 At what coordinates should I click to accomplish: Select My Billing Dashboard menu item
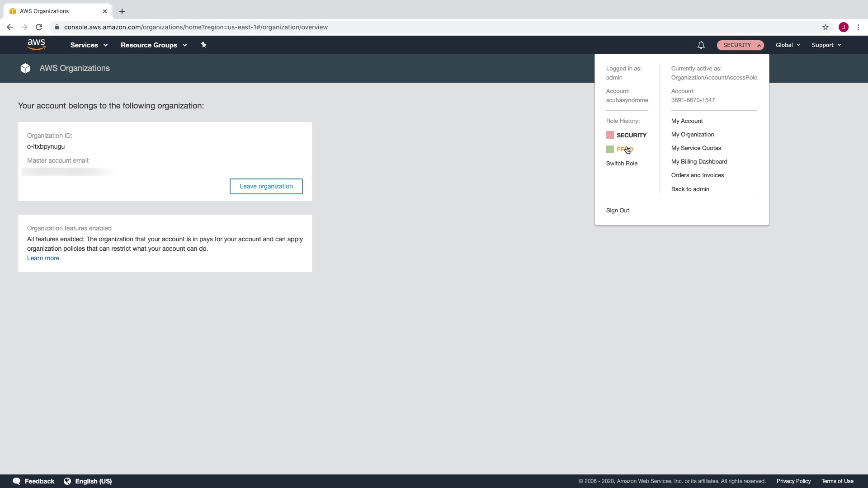point(699,162)
